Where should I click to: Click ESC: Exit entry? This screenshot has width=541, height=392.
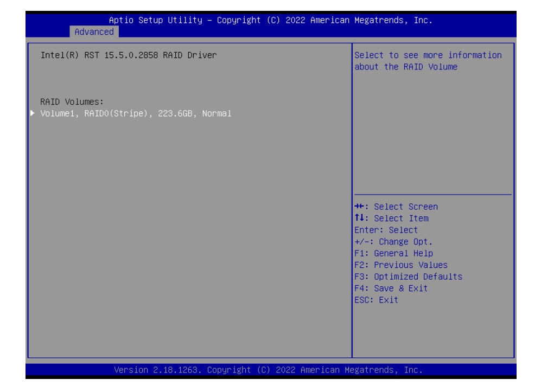click(x=377, y=300)
